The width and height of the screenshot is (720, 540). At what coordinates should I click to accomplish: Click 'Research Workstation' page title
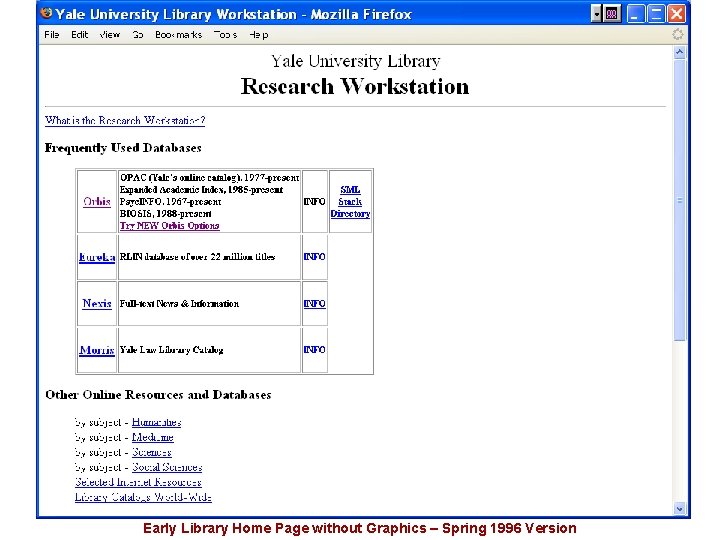pos(355,86)
